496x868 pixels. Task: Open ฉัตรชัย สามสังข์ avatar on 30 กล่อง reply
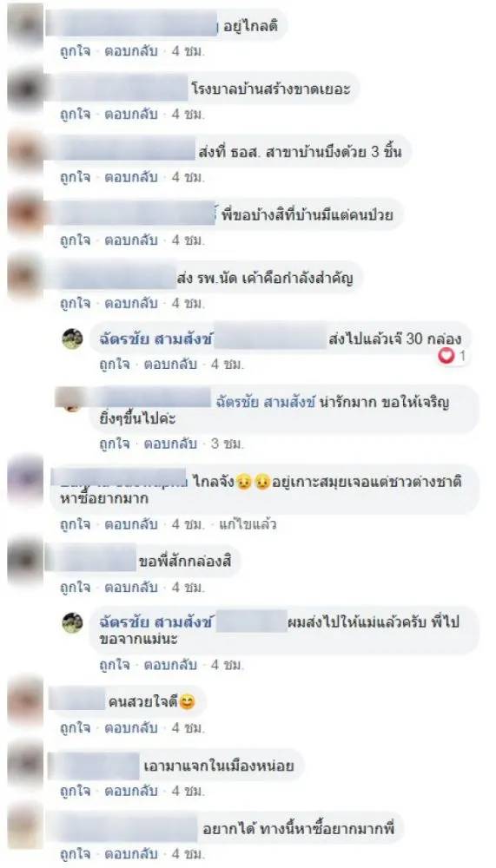coord(73,339)
